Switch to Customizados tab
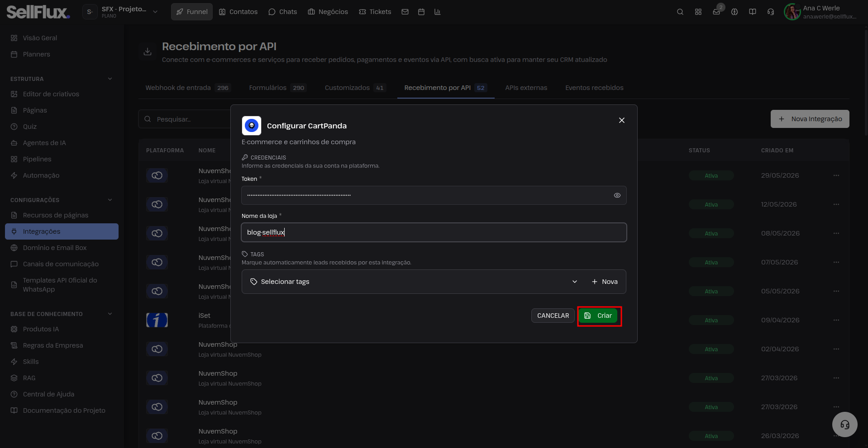 [355, 88]
